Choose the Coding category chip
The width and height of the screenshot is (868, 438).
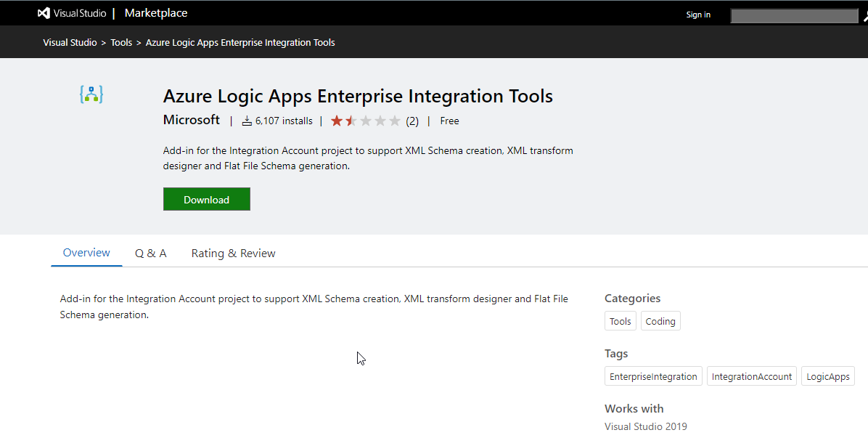coord(660,321)
